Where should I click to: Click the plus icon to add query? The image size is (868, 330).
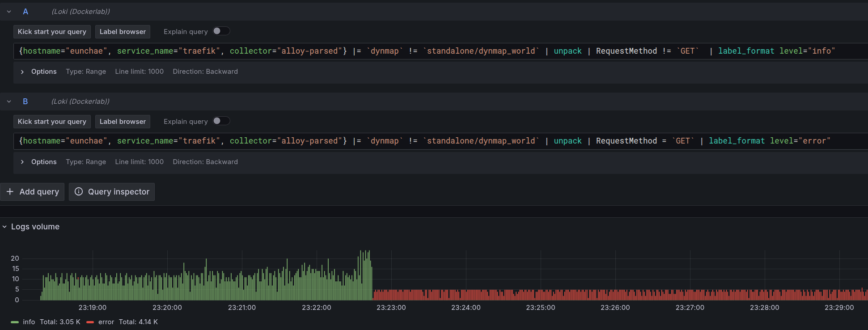click(x=10, y=192)
